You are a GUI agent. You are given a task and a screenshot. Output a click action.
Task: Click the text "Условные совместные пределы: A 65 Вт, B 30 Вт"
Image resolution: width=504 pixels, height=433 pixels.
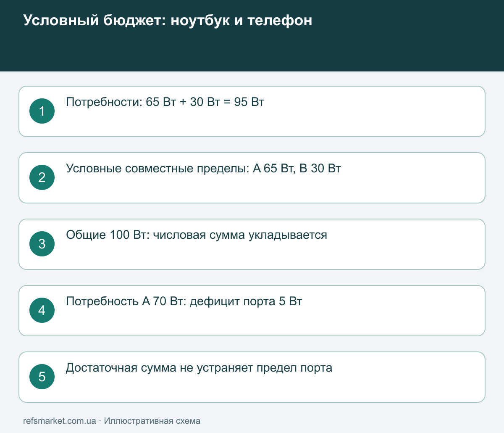pos(203,169)
